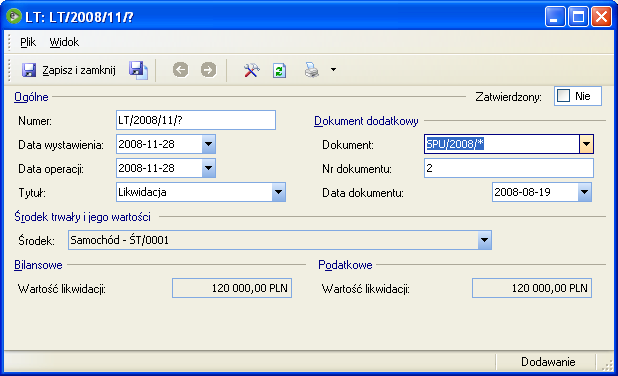
Task: Minimize the LT window
Action: click(x=555, y=17)
